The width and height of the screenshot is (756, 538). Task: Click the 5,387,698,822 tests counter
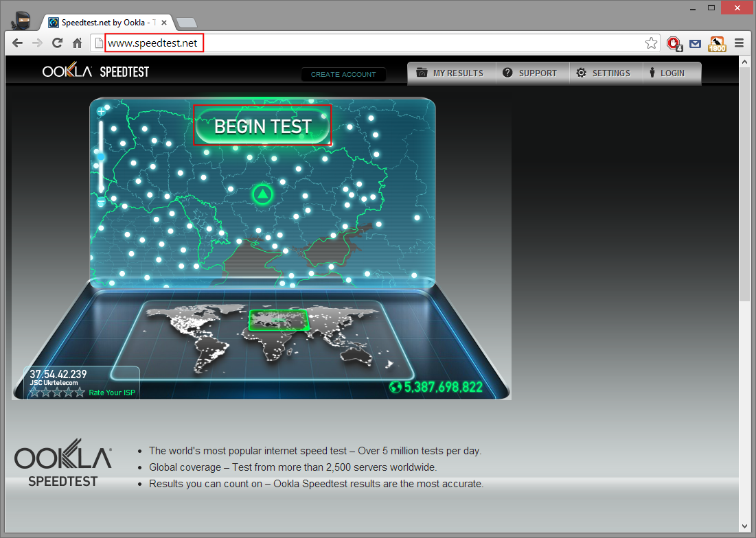coord(443,387)
